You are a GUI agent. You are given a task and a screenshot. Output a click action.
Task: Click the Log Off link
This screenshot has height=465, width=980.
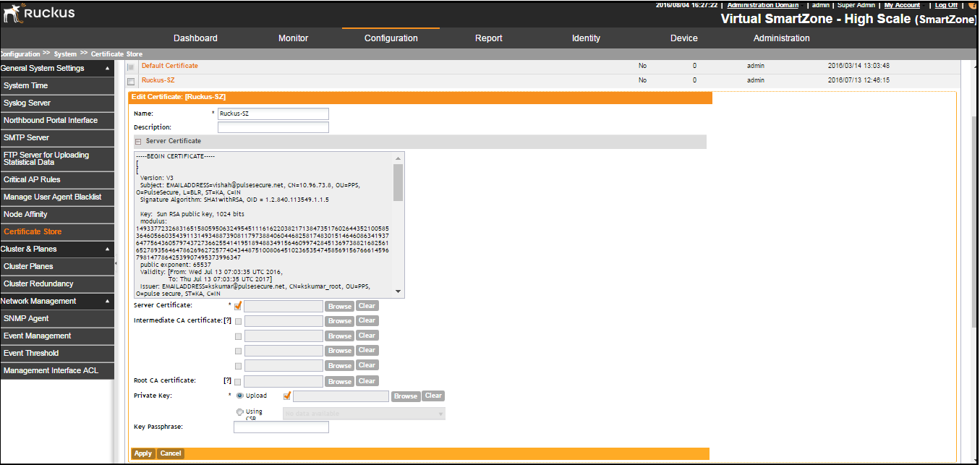click(946, 5)
